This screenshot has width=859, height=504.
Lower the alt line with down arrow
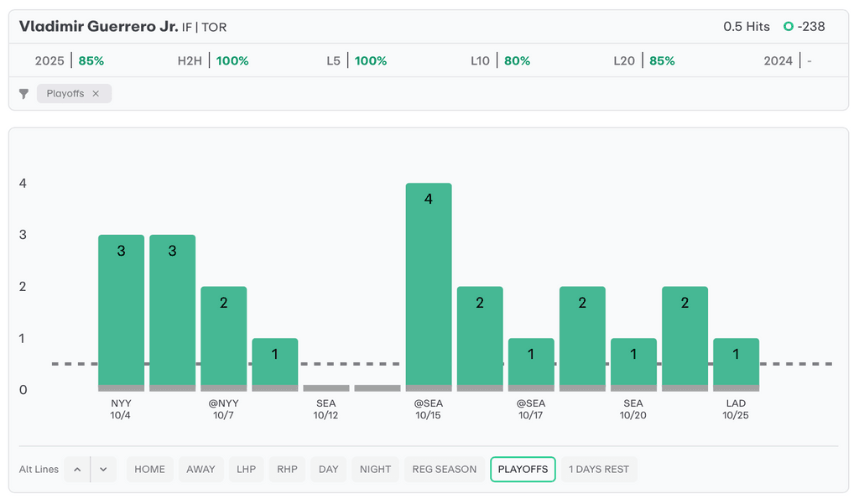[103, 470]
